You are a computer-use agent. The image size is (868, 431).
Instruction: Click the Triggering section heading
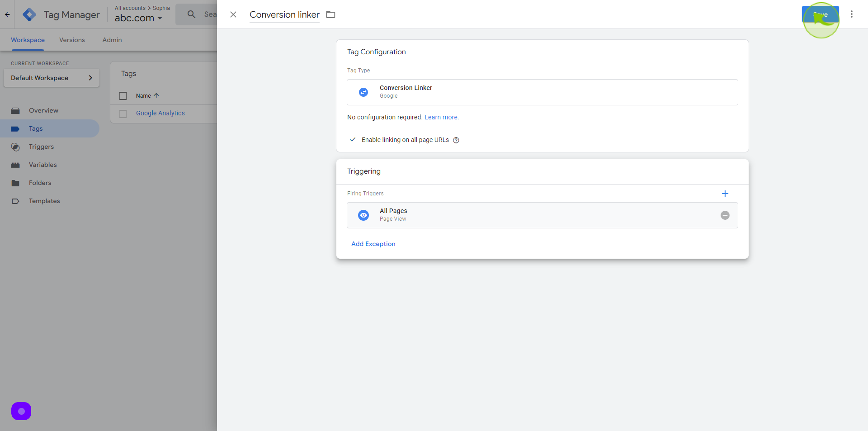(x=364, y=171)
